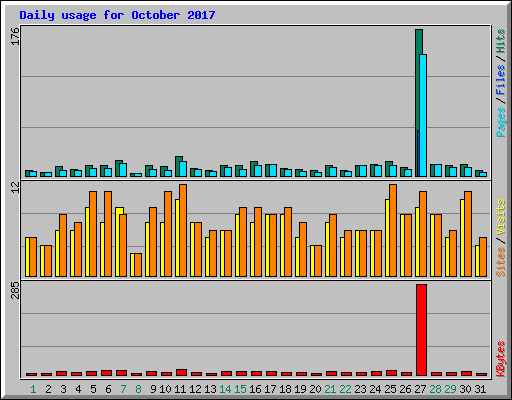Click the orange Visits bar for day 5
This screenshot has height=400, width=512.
(x=93, y=234)
